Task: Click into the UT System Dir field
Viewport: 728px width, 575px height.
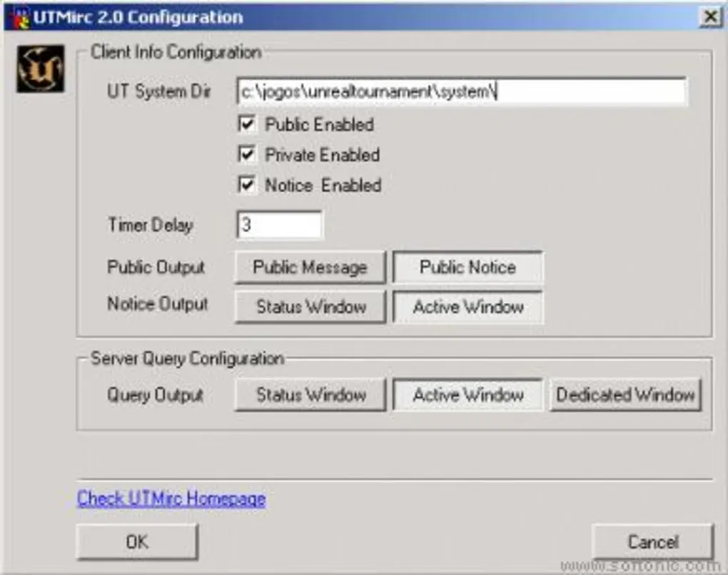Action: coord(461,91)
